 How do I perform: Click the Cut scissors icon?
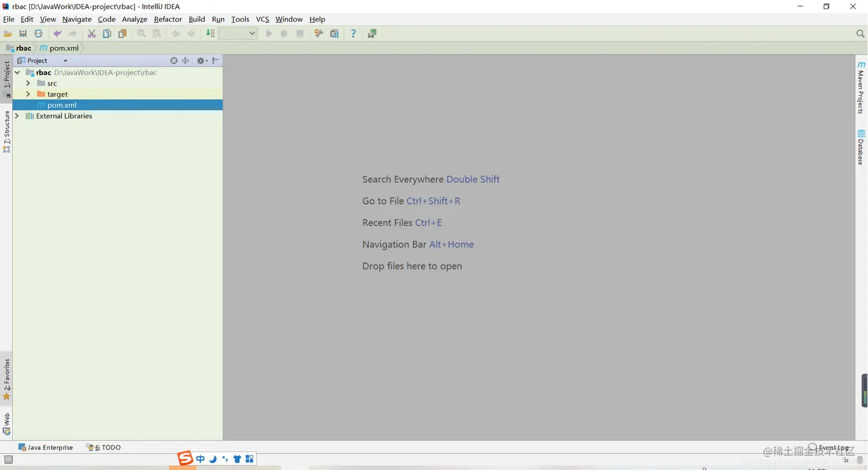coord(91,34)
